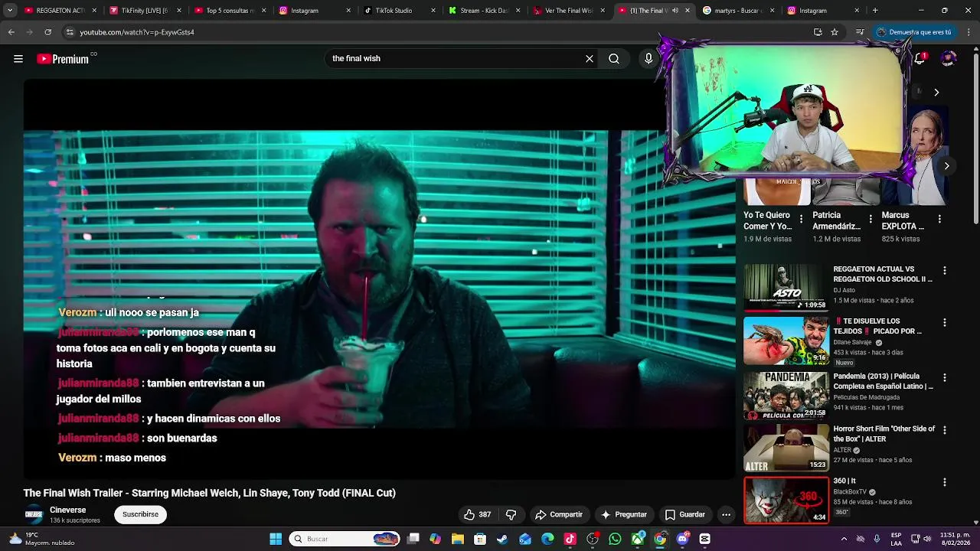Bookmark this page with the star
980x551 pixels.
click(835, 32)
